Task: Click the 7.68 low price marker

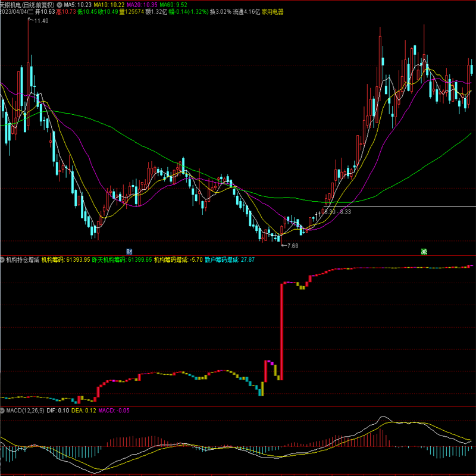Action: coord(292,246)
